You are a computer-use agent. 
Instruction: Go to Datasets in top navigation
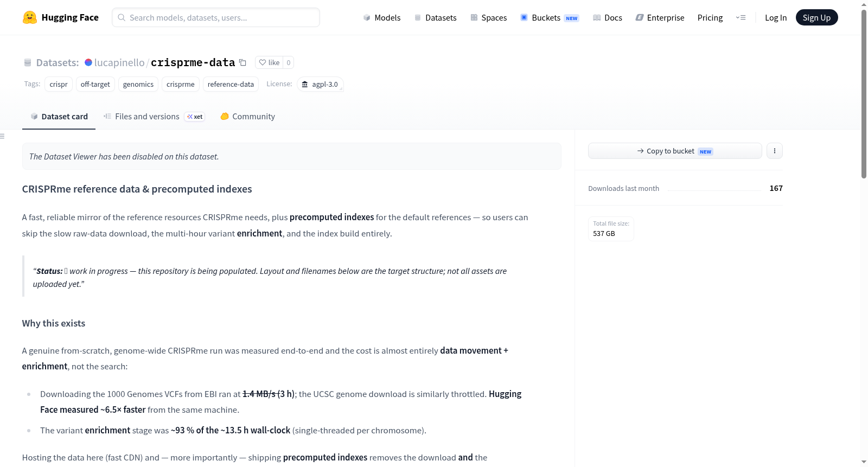tap(436, 17)
